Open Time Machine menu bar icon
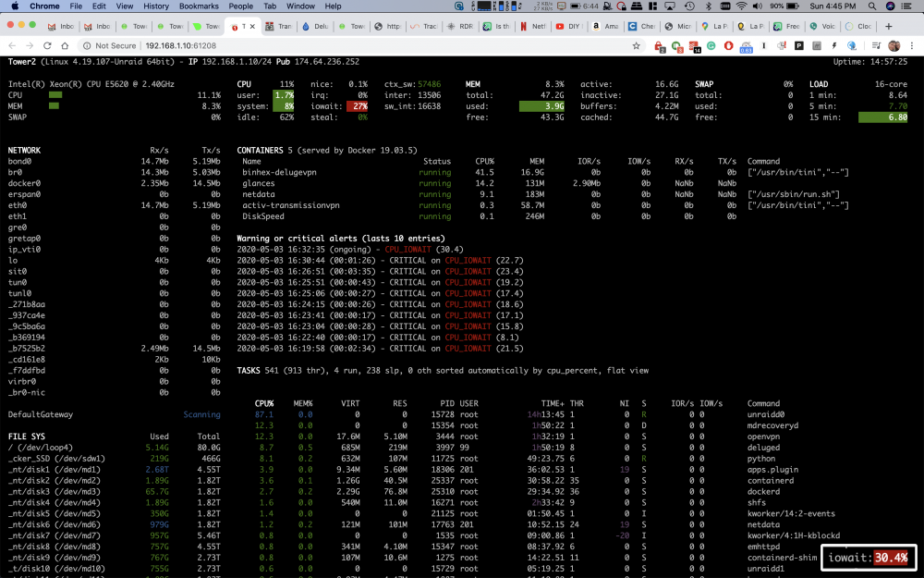Image resolution: width=924 pixels, height=578 pixels. [x=689, y=6]
